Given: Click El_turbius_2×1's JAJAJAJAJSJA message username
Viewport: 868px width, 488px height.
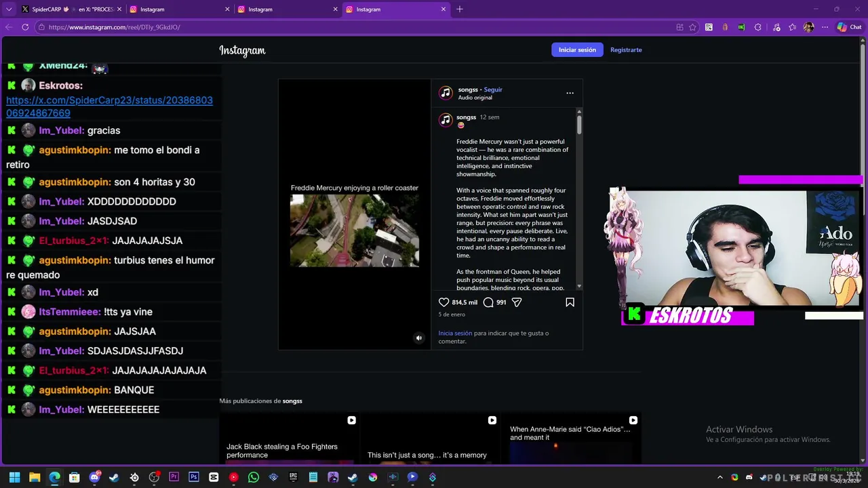Looking at the screenshot, I should coord(74,241).
